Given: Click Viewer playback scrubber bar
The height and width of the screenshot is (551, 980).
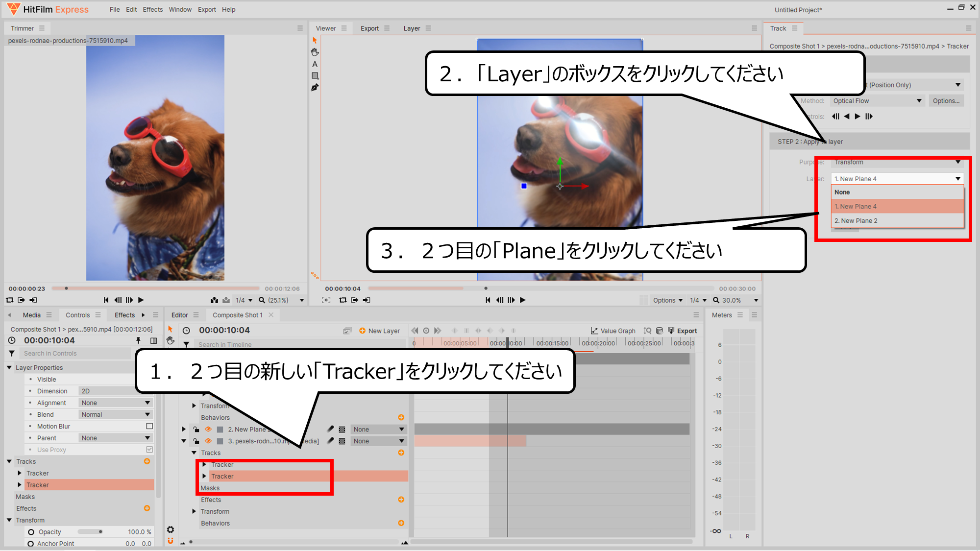Looking at the screenshot, I should [x=541, y=288].
